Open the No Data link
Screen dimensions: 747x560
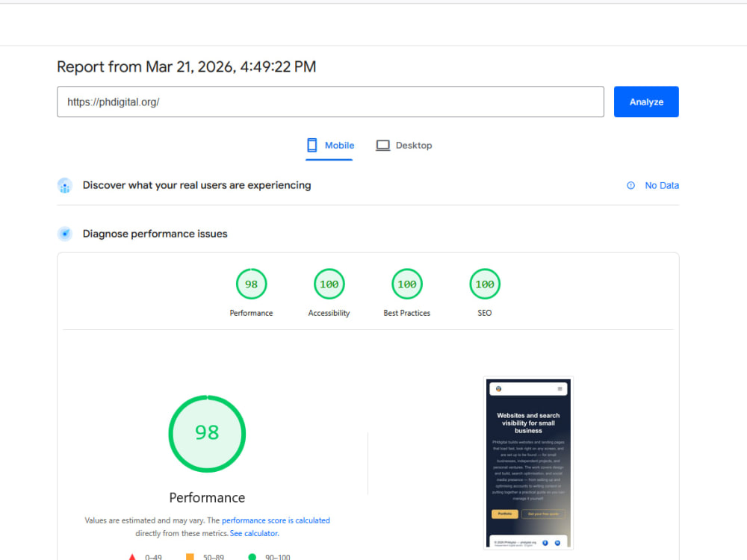click(x=662, y=186)
